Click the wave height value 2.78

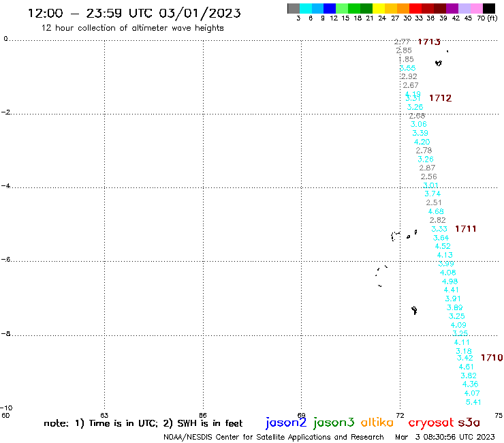pyautogui.click(x=424, y=150)
